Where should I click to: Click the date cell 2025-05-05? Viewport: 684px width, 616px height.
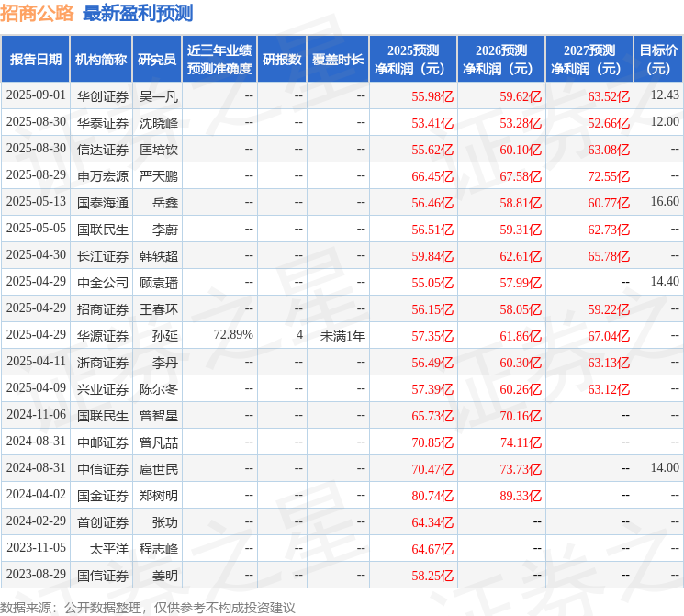[36, 229]
